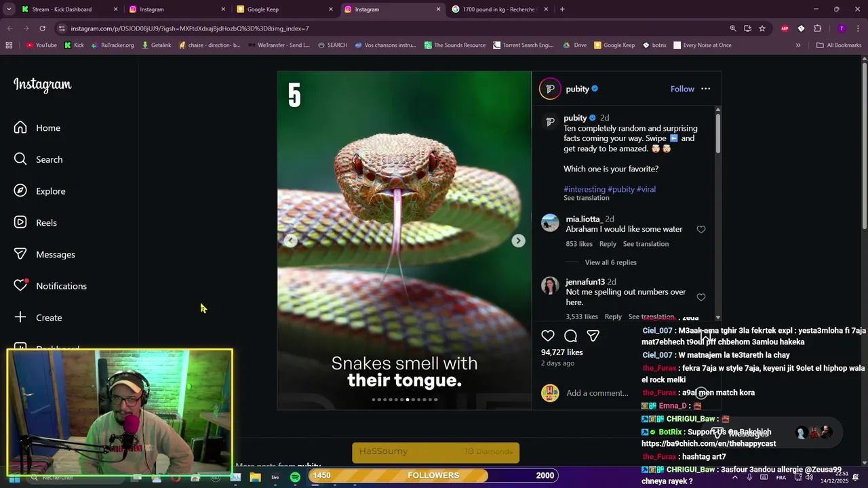868x488 pixels.
Task: Like the post with the heart icon
Action: [x=548, y=335]
